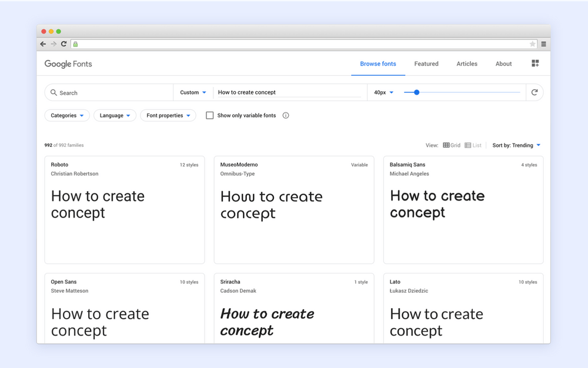Click the custom preview text field
The height and width of the screenshot is (368, 588).
(289, 92)
